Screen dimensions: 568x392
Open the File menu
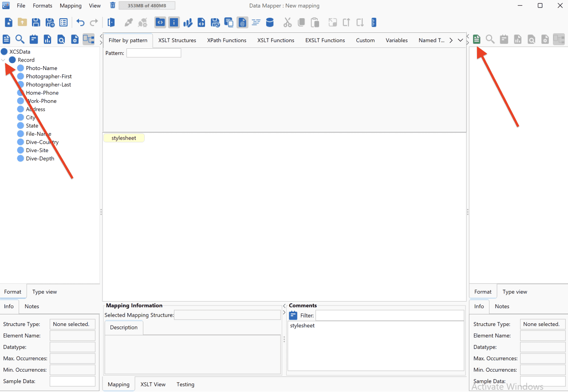tap(21, 6)
